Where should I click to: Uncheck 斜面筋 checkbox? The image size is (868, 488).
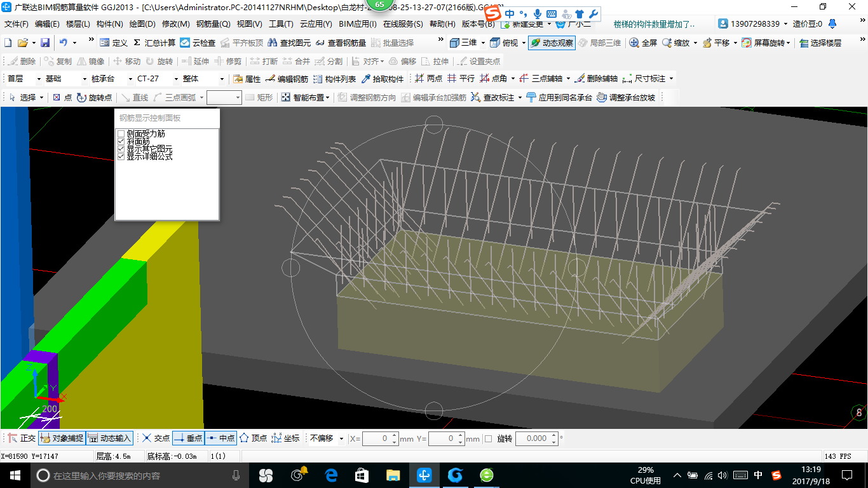tap(121, 142)
